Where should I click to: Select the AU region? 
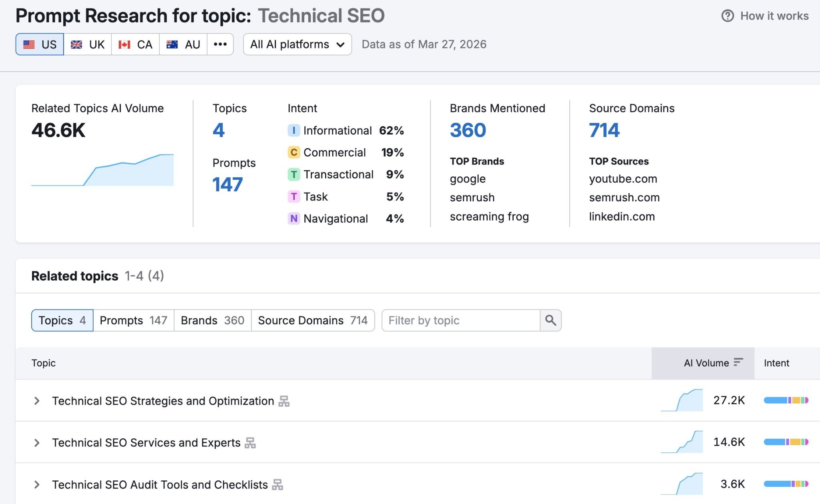183,44
